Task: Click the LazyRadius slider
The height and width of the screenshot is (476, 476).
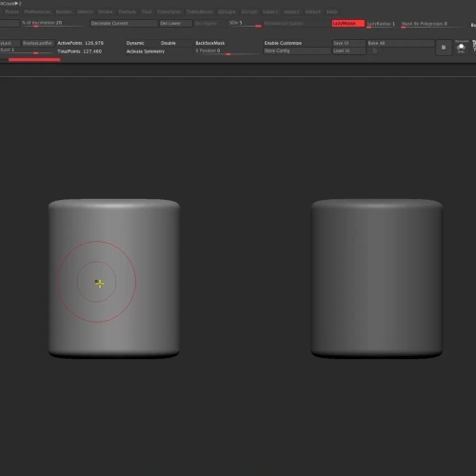Action: pyautogui.click(x=381, y=24)
